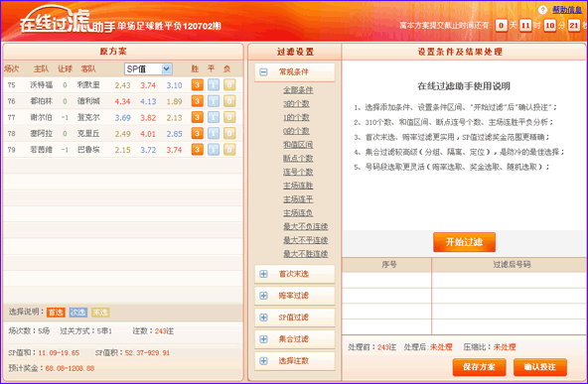588x384 pixels.
Task: Click the 压缩比 未处理 status text
Action: tap(505, 347)
